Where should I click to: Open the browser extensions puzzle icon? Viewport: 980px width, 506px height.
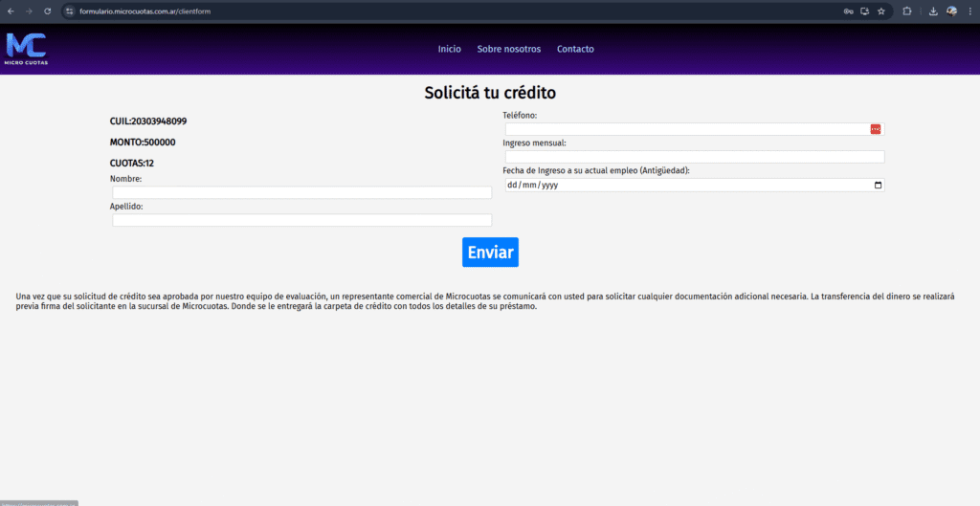point(907,11)
